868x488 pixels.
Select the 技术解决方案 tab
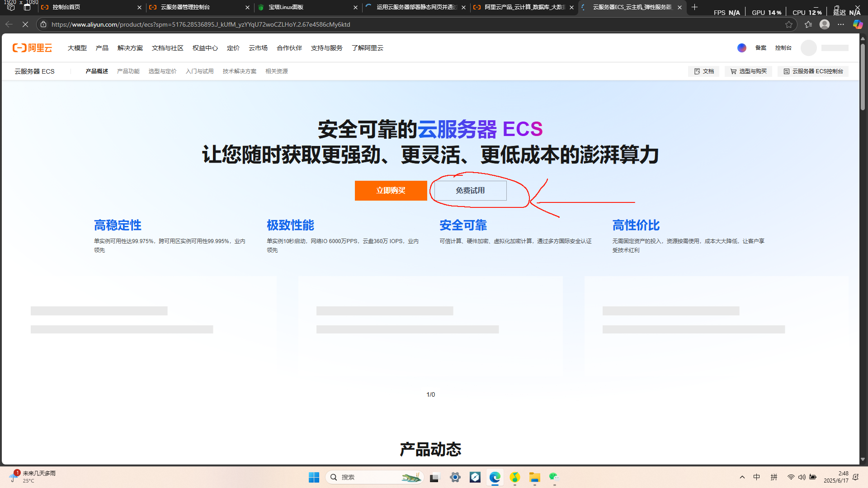(239, 71)
